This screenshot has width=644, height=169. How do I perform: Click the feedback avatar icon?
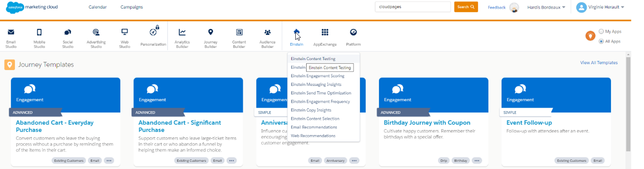514,8
